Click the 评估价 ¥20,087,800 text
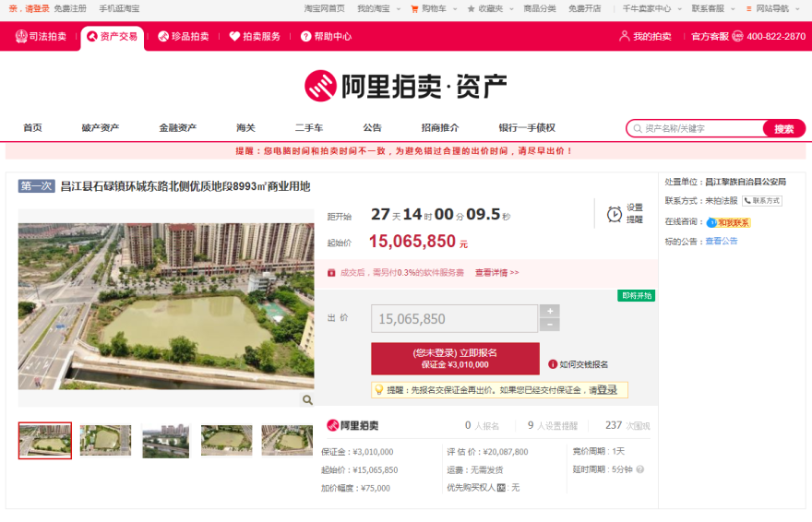Viewport: 812px width, 522px height. [x=487, y=452]
